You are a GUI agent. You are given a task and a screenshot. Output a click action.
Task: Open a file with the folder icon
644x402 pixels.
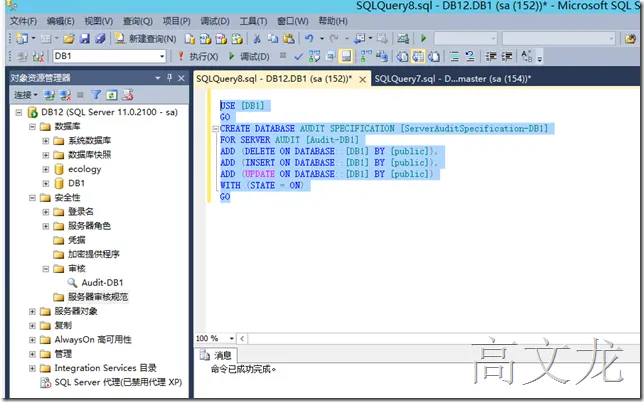(69, 39)
